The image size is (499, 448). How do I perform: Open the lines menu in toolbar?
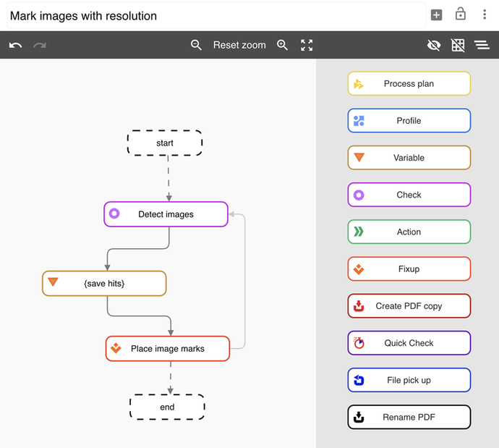click(x=482, y=45)
